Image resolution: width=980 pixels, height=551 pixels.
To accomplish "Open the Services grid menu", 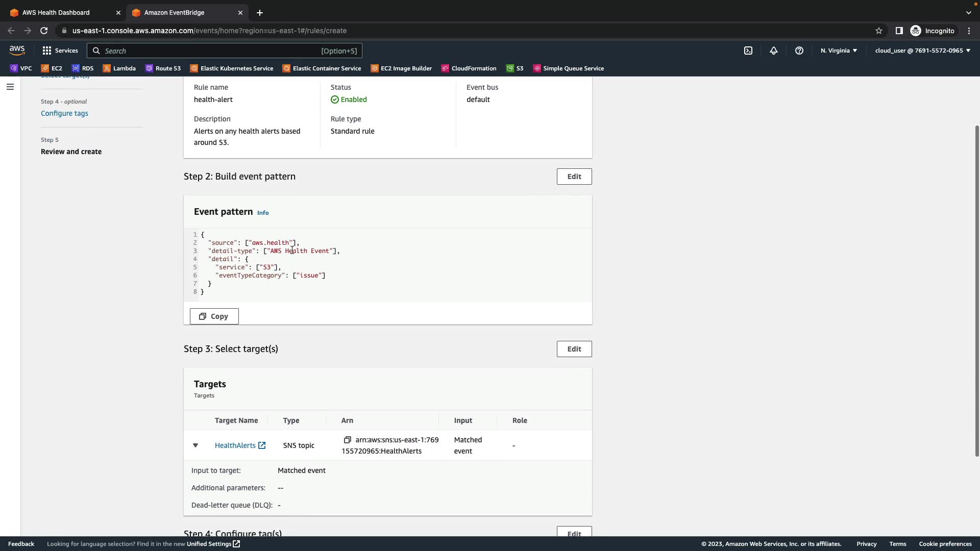I will (60, 51).
